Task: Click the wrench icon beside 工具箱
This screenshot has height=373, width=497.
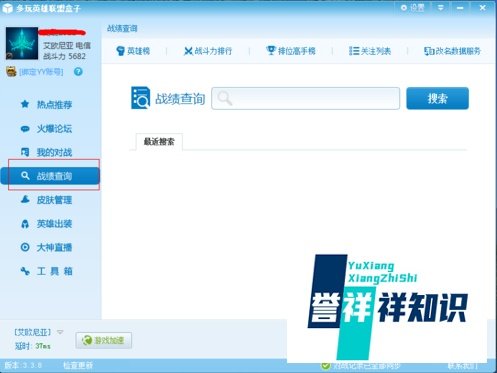Action: (25, 271)
